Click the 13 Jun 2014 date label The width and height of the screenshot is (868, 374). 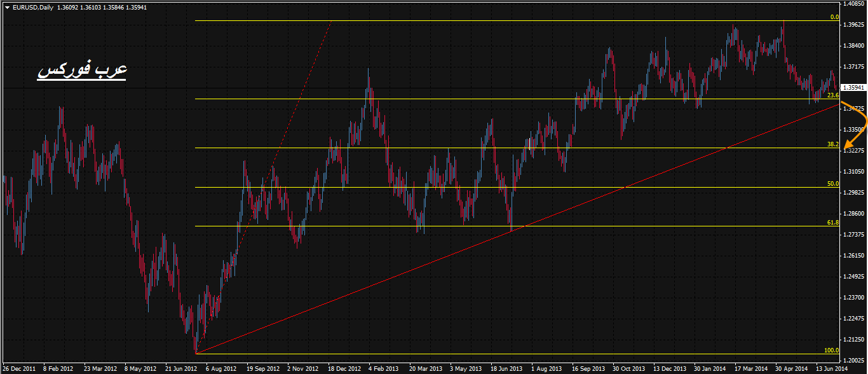click(832, 368)
